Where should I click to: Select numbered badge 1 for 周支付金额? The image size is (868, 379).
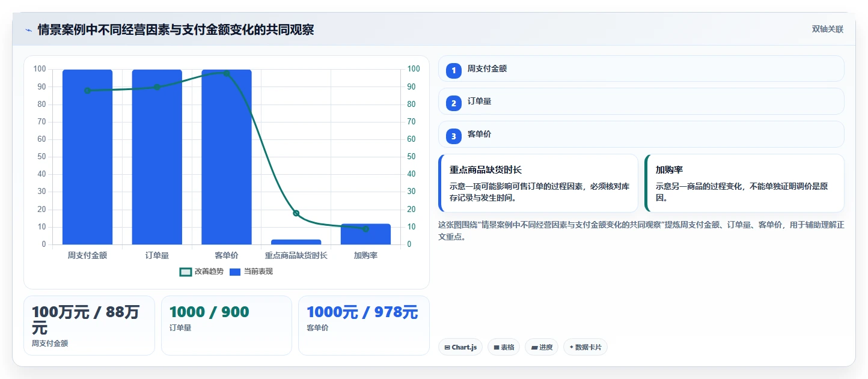pos(454,70)
